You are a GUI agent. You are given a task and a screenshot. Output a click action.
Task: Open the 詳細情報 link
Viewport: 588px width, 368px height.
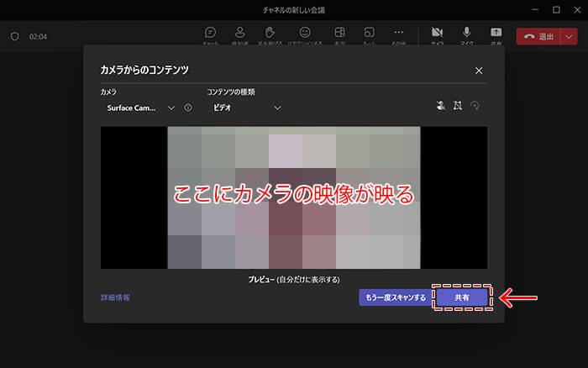click(116, 297)
